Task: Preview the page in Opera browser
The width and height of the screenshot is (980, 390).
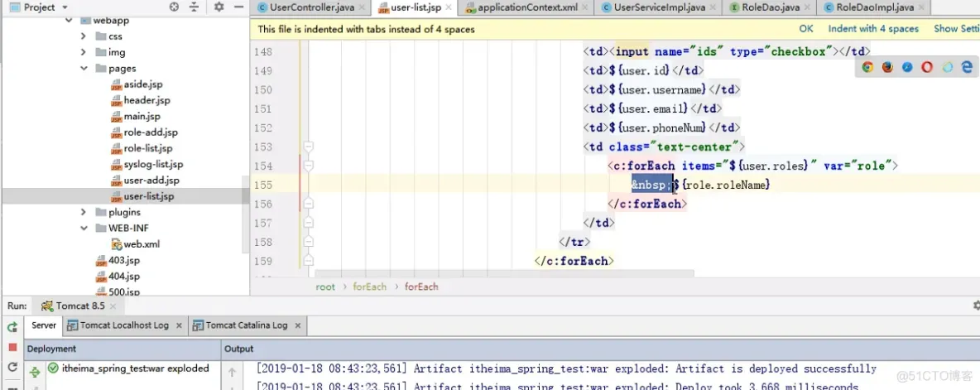Action: pyautogui.click(x=928, y=67)
